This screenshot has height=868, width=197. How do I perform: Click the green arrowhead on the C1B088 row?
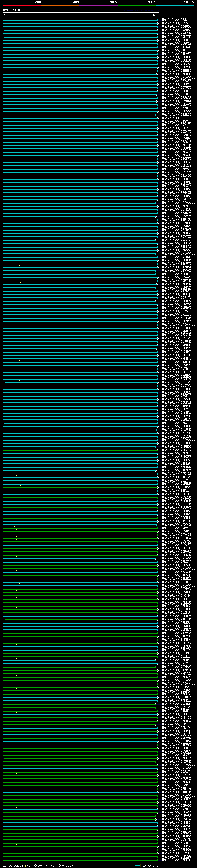pos(155,816)
